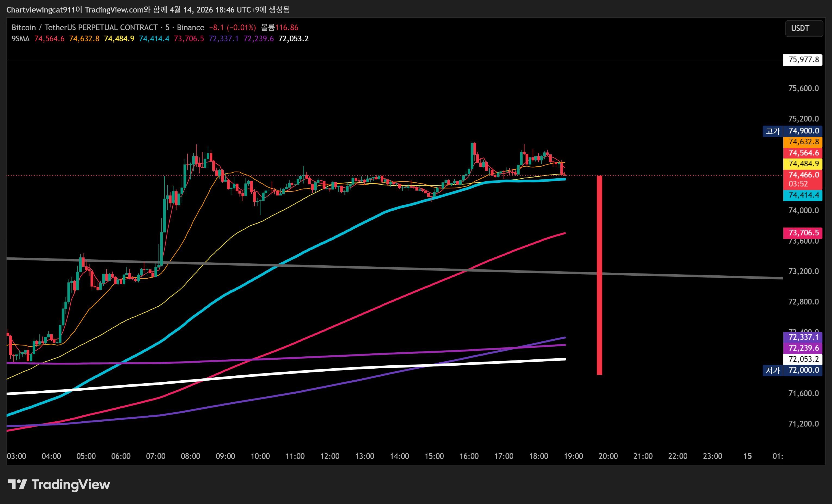Click the date 15 marker on time axis
This screenshot has height=504, width=832.
click(747, 456)
